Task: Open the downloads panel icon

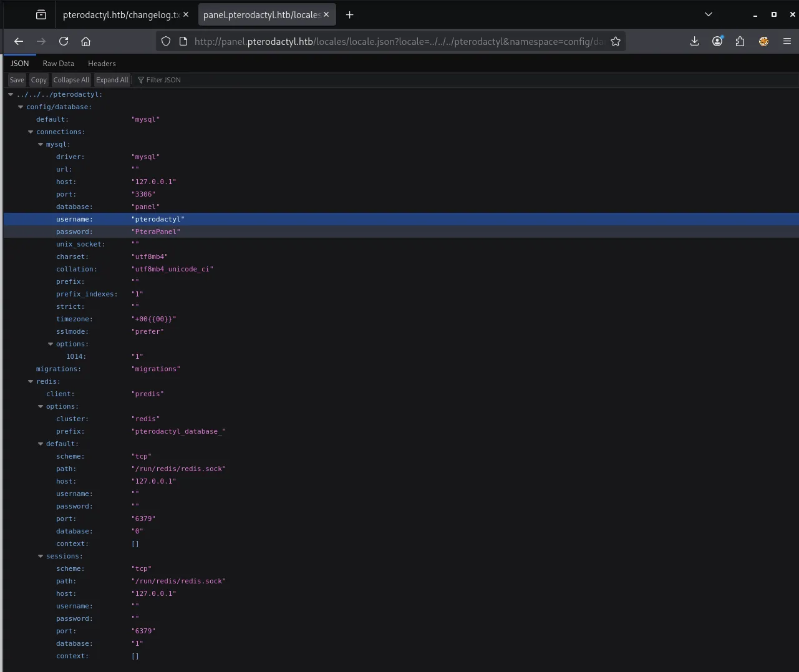Action: point(694,41)
